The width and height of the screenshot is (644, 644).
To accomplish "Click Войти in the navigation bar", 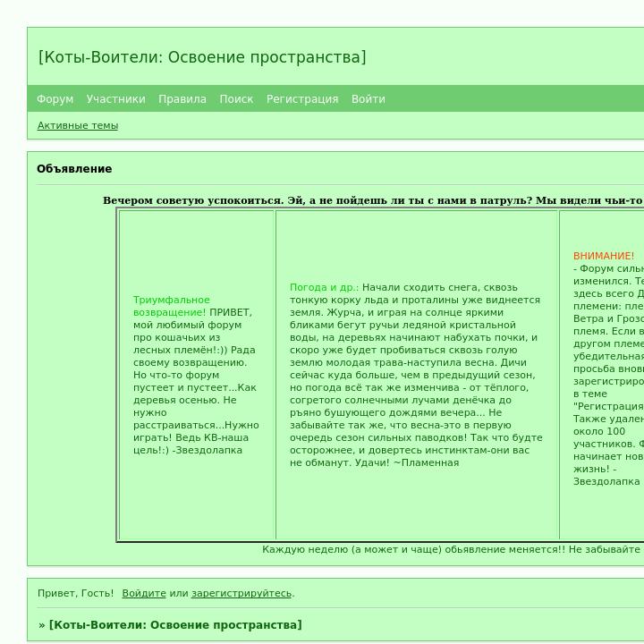I will 369,99.
